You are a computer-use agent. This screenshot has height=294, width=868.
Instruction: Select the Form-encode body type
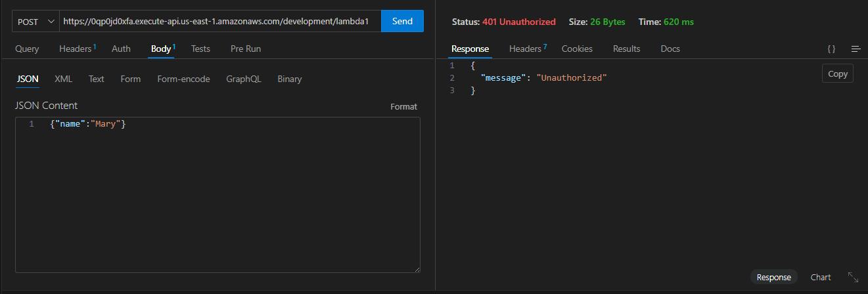point(183,79)
